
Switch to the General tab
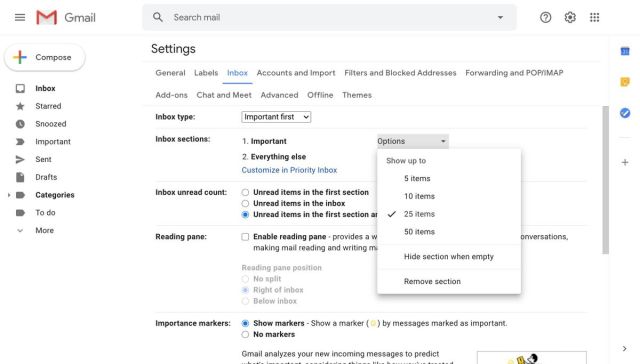[x=170, y=73]
